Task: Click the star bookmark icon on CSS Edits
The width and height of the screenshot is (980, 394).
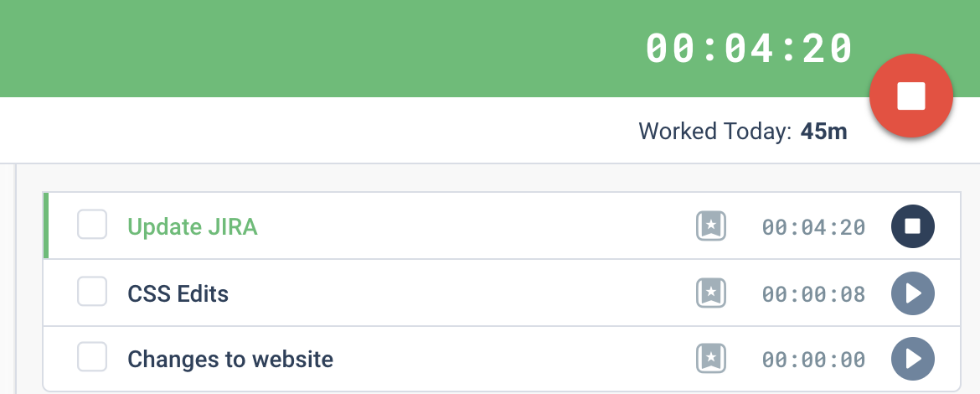Action: 711,293
